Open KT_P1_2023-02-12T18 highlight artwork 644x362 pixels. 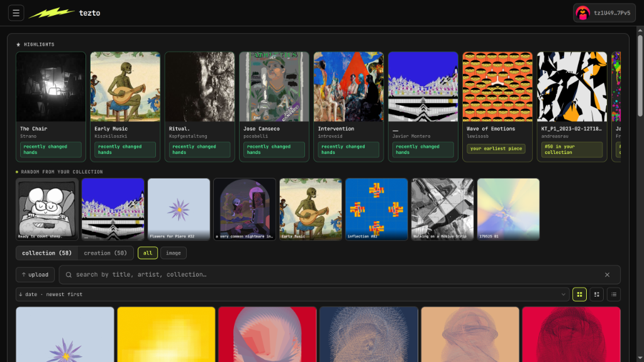click(572, 87)
